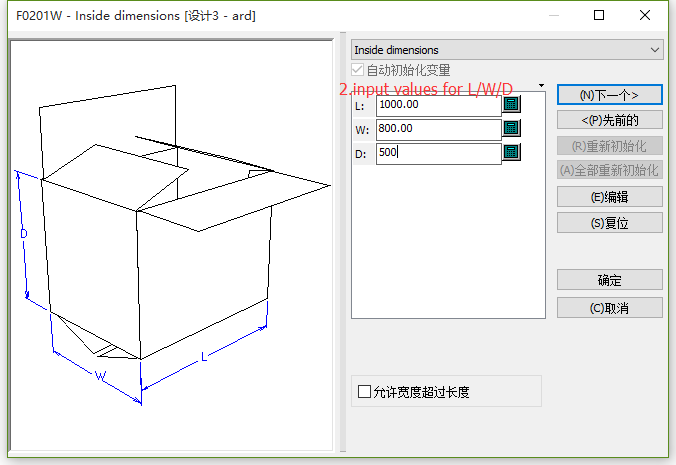Confirm with the 确定 button

(x=609, y=280)
